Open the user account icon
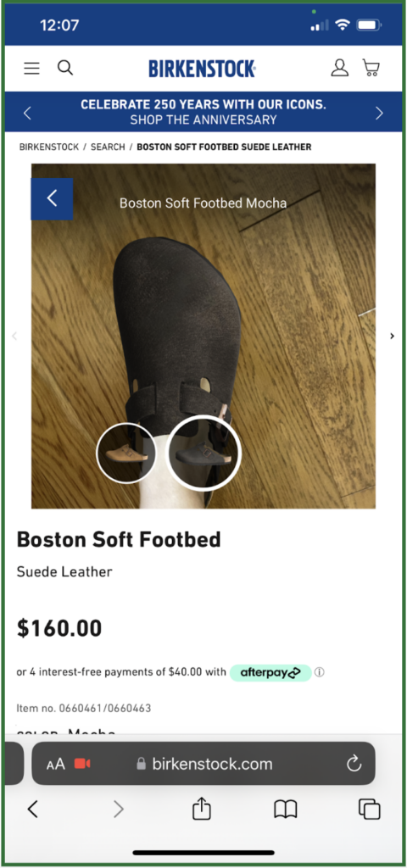This screenshot has width=407, height=868. [x=339, y=68]
